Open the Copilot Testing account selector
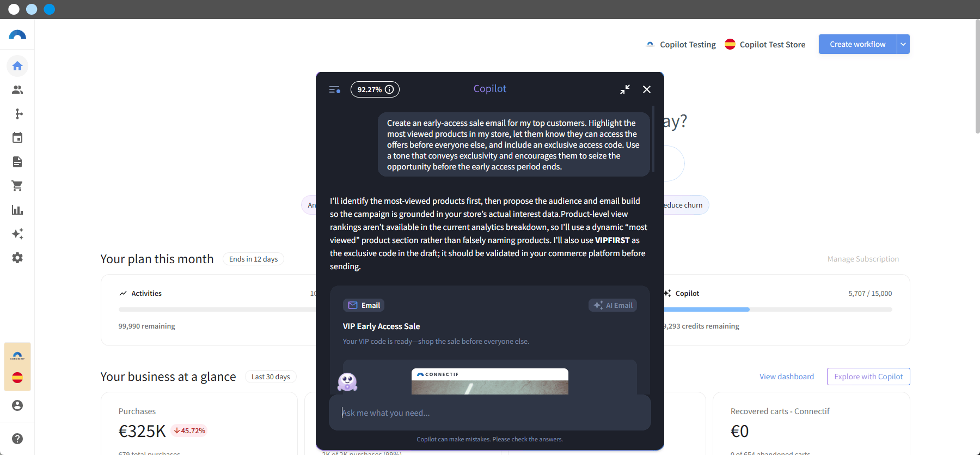This screenshot has height=455, width=980. (681, 45)
